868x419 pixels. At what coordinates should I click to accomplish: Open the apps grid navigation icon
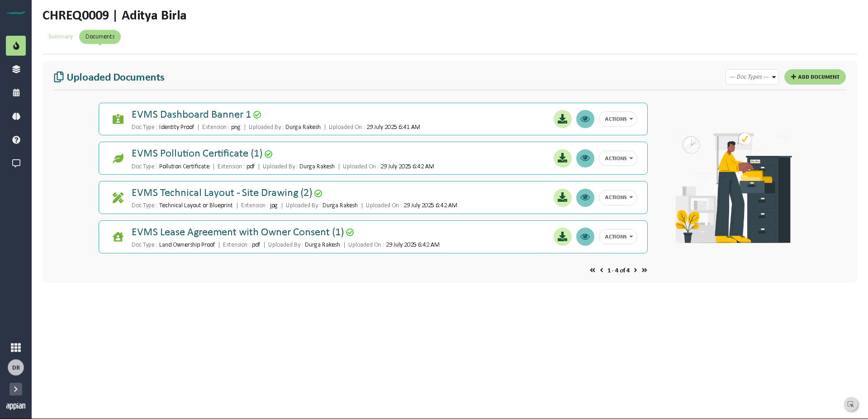pos(16,348)
